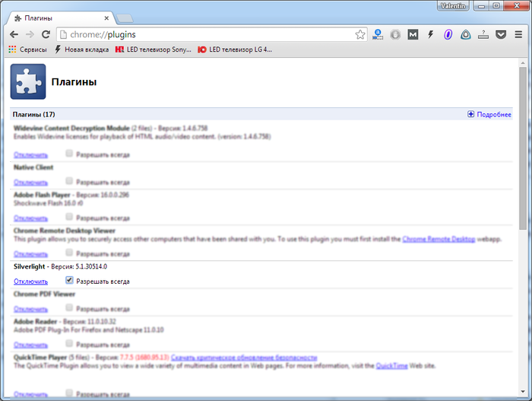Screen dimensions: 532x401
Task: Go back with the browser back arrow
Action: pyautogui.click(x=14, y=34)
